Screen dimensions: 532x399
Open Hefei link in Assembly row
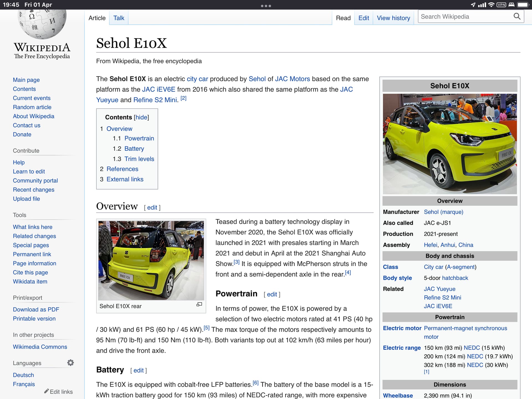point(431,245)
